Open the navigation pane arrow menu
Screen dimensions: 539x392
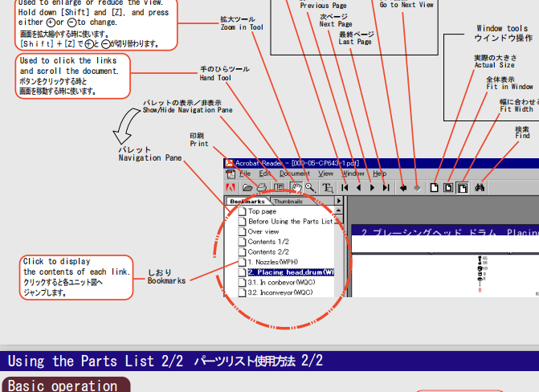pos(339,201)
